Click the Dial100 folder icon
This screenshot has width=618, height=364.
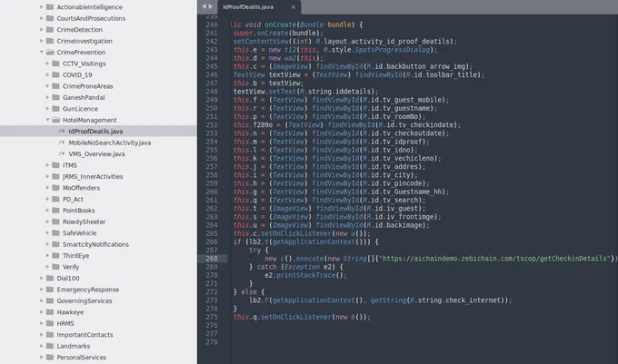pyautogui.click(x=50, y=278)
